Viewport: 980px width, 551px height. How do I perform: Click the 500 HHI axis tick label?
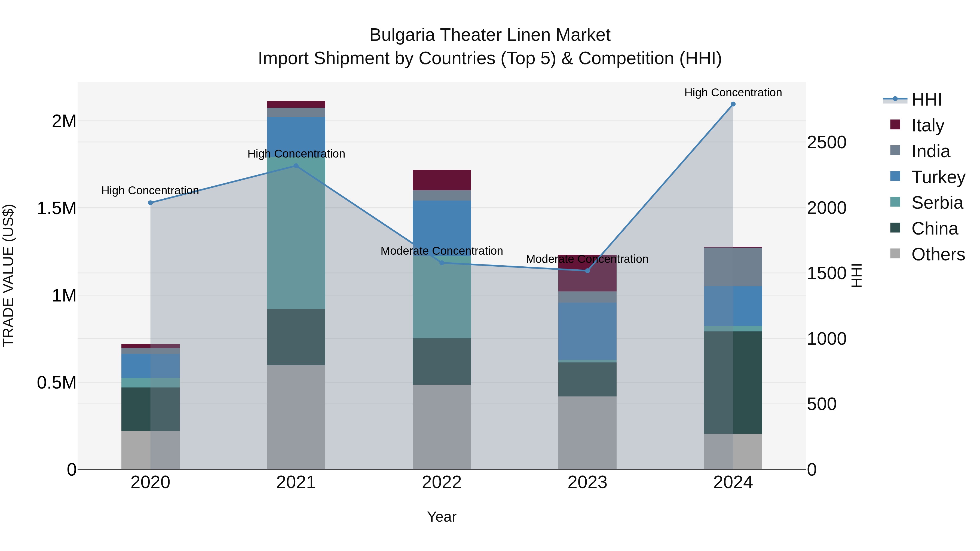[822, 404]
